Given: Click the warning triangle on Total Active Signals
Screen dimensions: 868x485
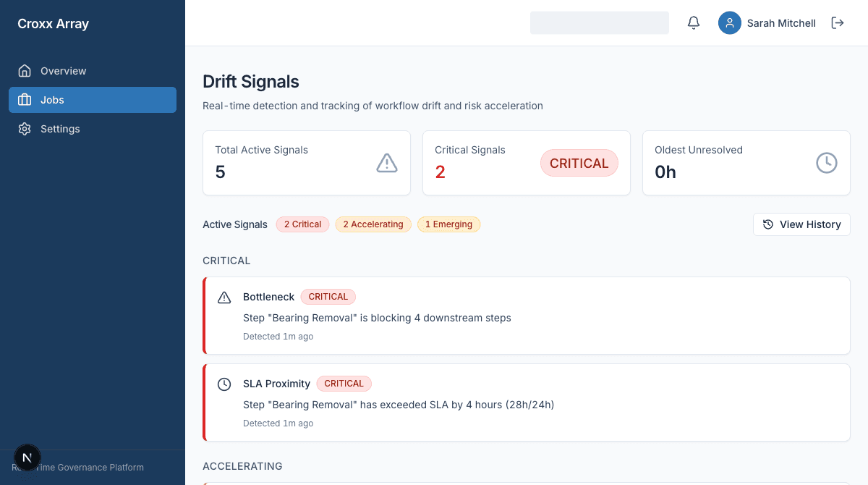Looking at the screenshot, I should (x=387, y=163).
